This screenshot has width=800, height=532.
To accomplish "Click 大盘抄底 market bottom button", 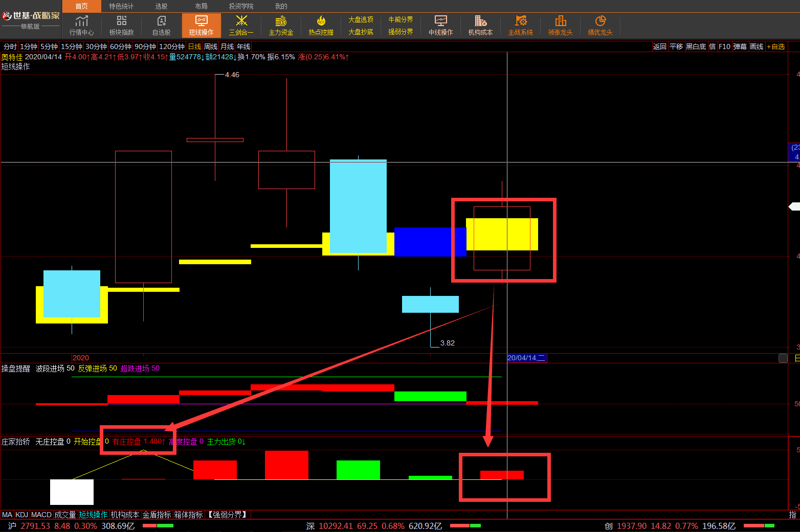I will 361,32.
